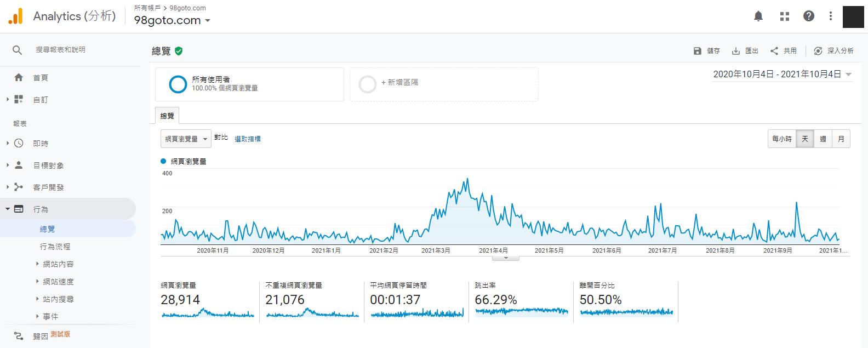The width and height of the screenshot is (868, 348).
Task: Click the 選取指標 link
Action: [x=248, y=139]
